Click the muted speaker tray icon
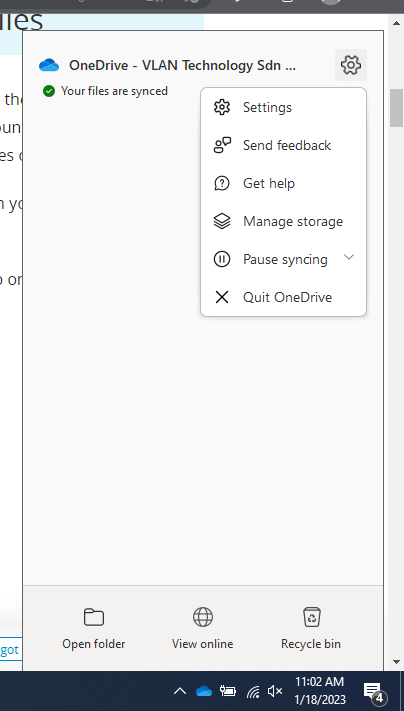This screenshot has height=711, width=404. pos(275,691)
